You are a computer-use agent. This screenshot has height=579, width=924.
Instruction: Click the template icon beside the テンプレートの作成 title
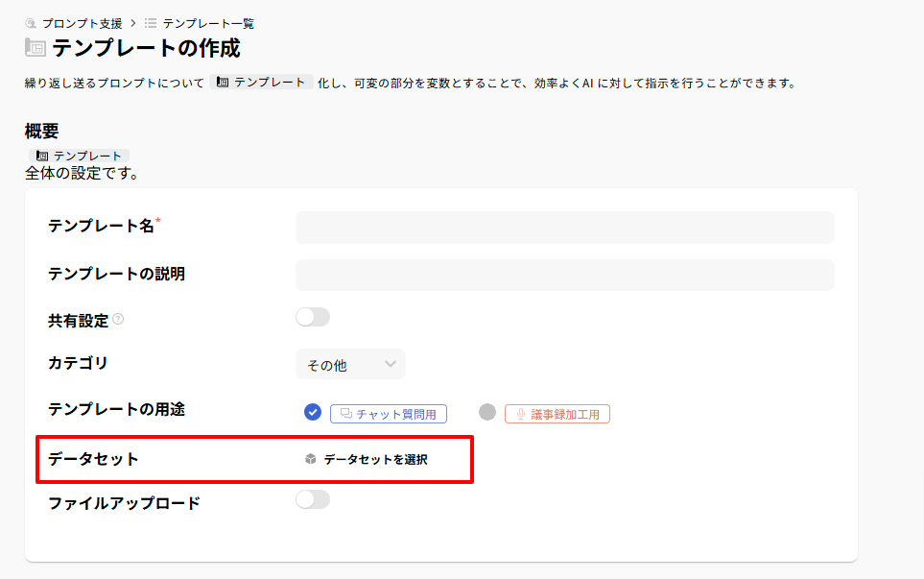[x=36, y=48]
